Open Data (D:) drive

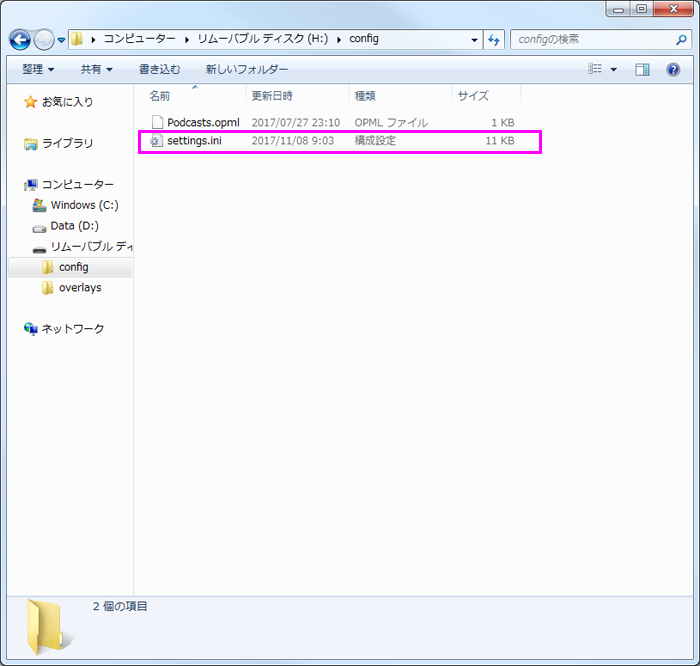[75, 226]
